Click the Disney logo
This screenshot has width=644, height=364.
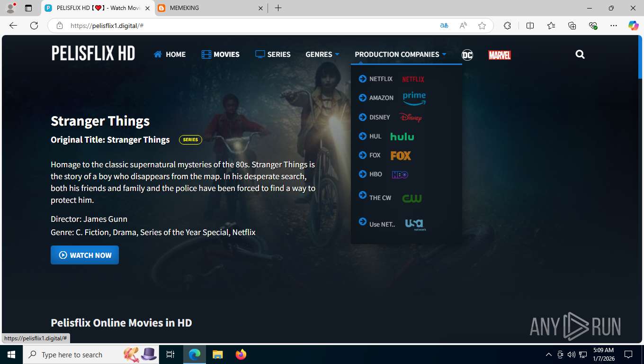pyautogui.click(x=411, y=117)
